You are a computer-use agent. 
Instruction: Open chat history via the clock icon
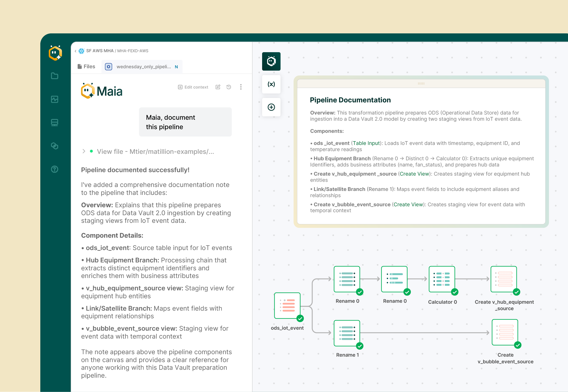pyautogui.click(x=229, y=87)
